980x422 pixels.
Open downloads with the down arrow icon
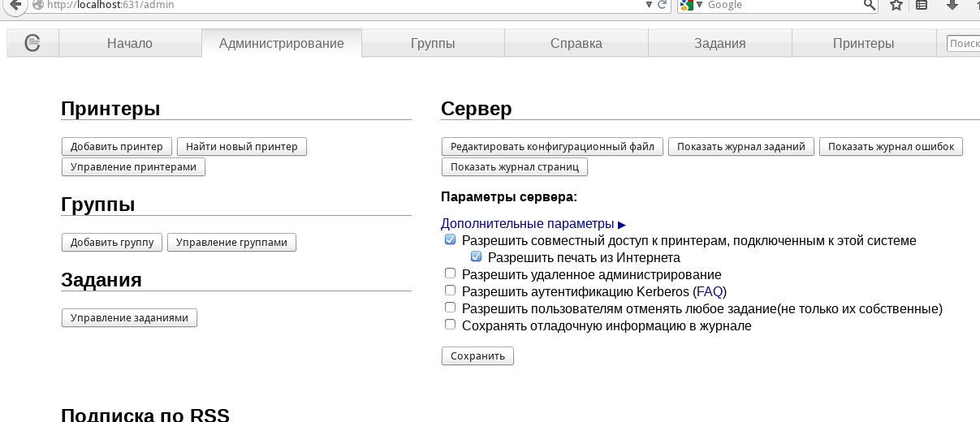pos(950,5)
